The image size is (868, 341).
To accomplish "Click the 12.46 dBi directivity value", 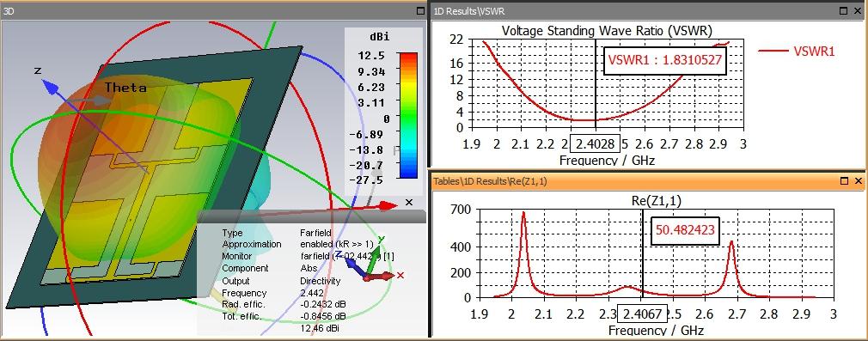I will [320, 329].
